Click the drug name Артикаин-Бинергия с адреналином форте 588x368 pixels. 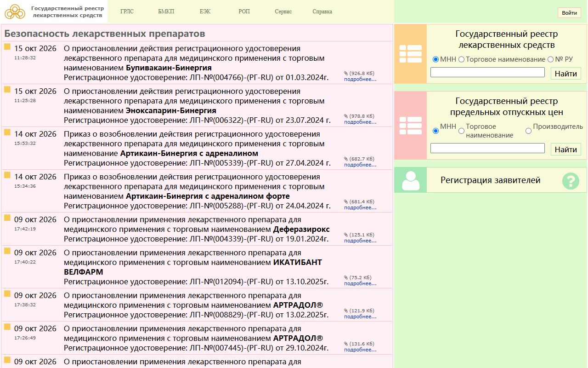(x=208, y=196)
